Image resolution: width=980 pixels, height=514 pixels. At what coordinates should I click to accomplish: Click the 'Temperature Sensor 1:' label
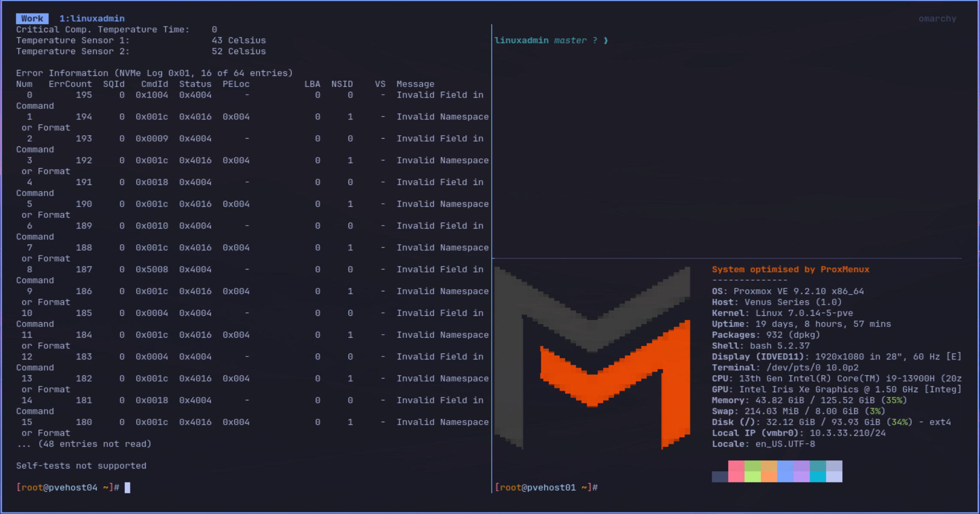pyautogui.click(x=73, y=40)
